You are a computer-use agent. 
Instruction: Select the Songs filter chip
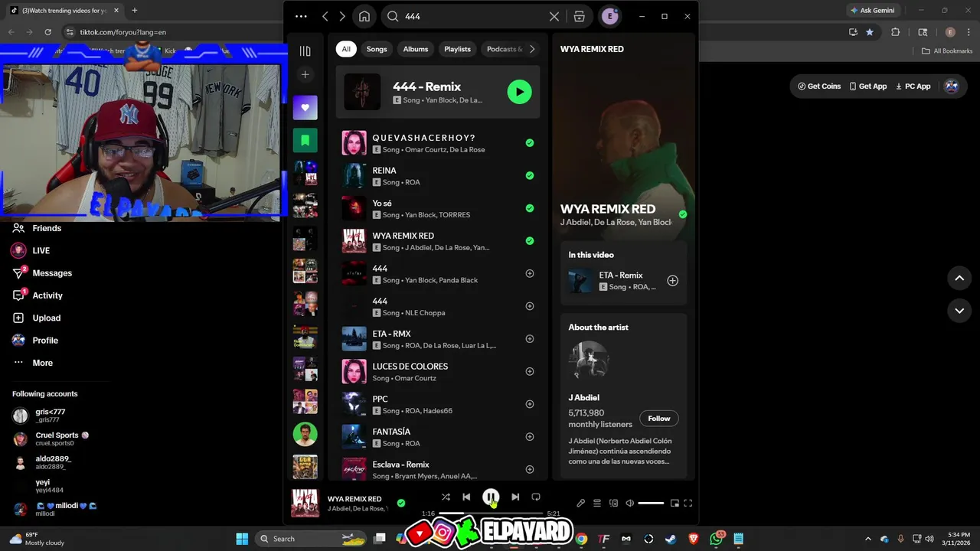[377, 49]
